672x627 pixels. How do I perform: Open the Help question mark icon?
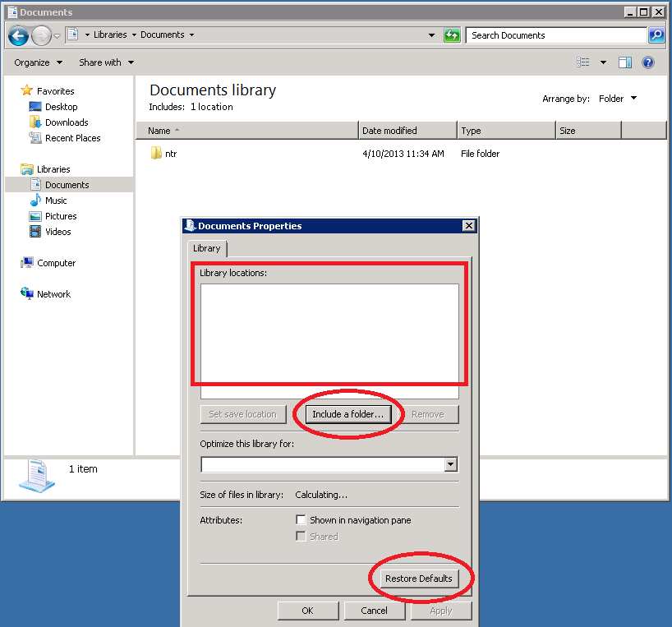click(648, 62)
